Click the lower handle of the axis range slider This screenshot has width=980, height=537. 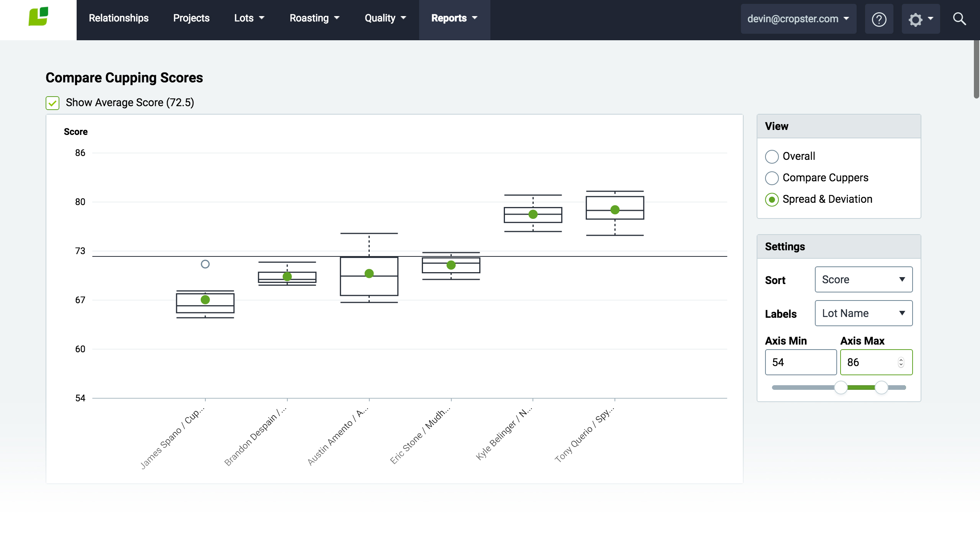[x=841, y=388]
